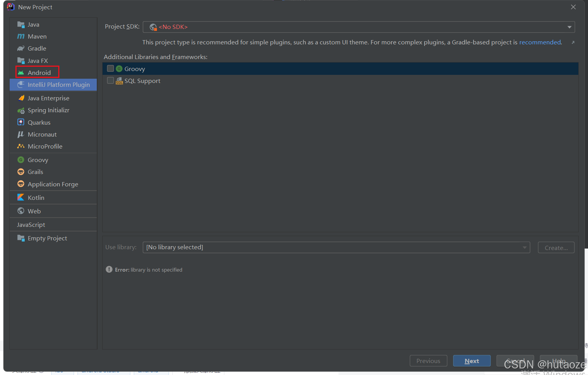Click the Cancel button
Image resolution: width=588 pixels, height=375 pixels.
tap(515, 361)
